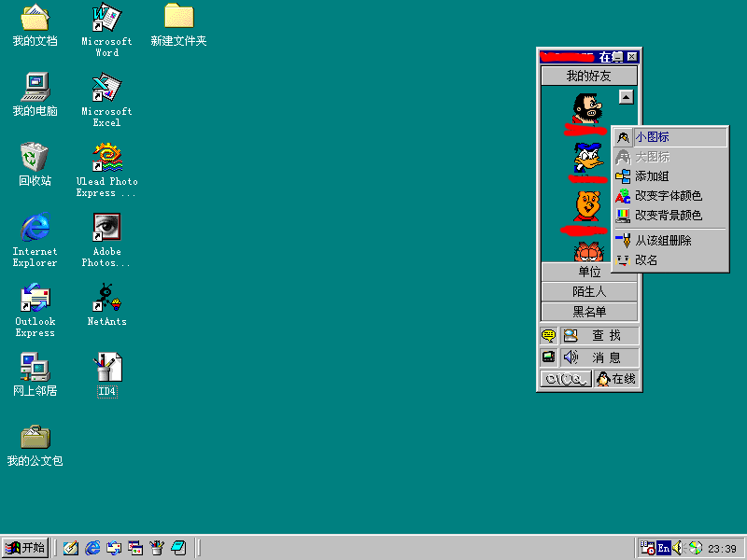Collapse the 我的好友 group header

(589, 76)
